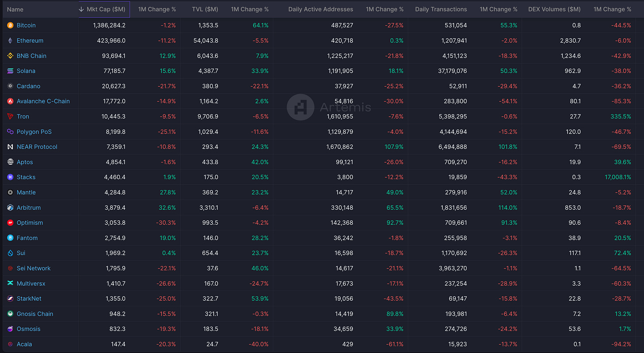This screenshot has width=644, height=353.
Task: Open the Bitcoin chain link
Action: point(26,26)
